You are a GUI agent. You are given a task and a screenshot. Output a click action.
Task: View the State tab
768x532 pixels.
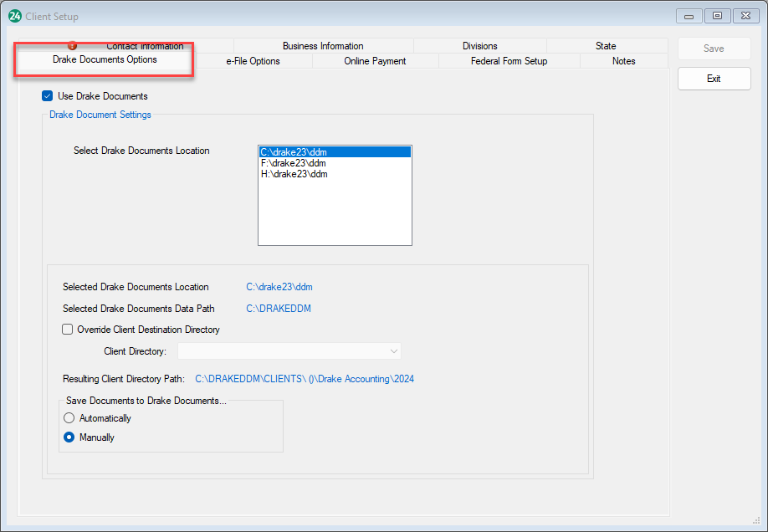pos(605,45)
